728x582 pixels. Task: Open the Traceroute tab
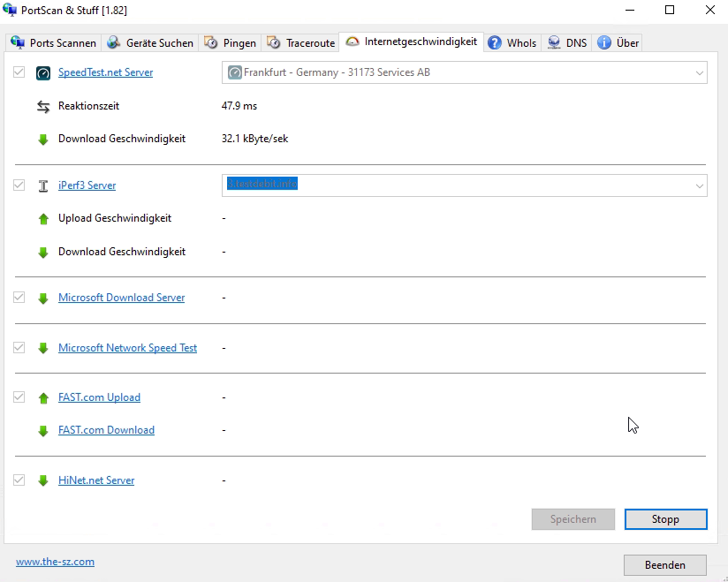pos(301,42)
